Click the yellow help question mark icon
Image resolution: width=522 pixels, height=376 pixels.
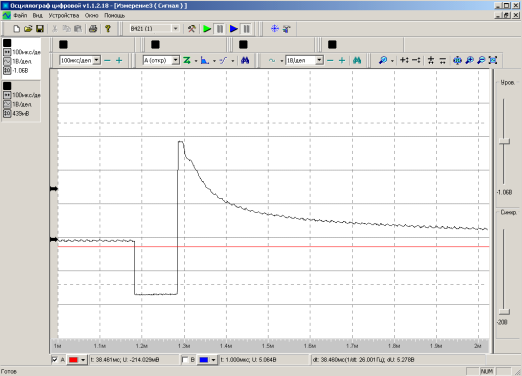(108, 29)
